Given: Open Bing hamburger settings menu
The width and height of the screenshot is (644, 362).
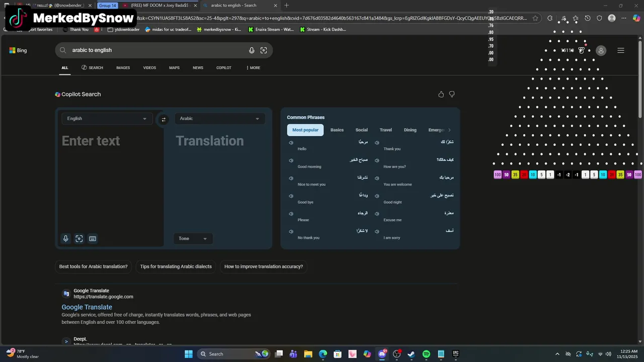Looking at the screenshot, I should click(x=621, y=50).
